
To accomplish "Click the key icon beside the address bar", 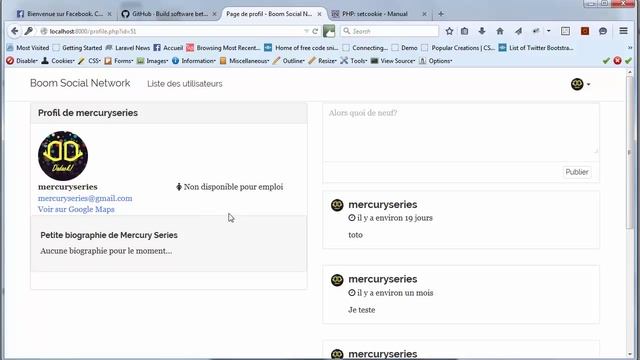I will (x=29, y=31).
